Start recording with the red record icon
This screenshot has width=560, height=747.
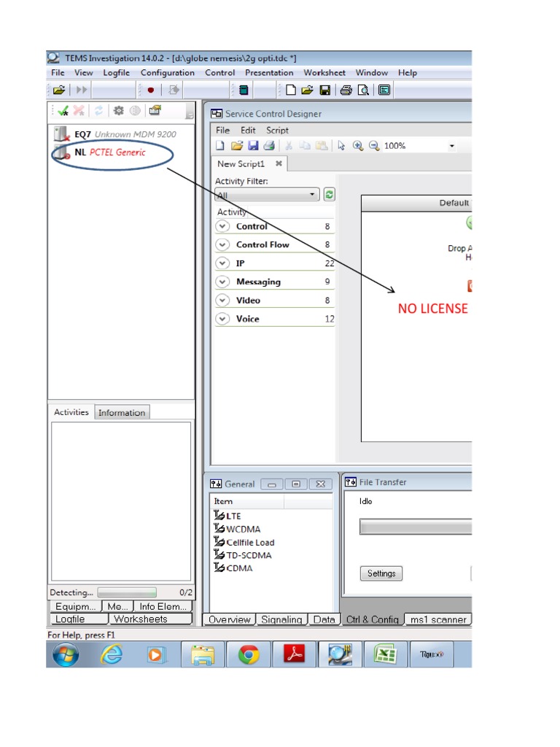pos(150,90)
